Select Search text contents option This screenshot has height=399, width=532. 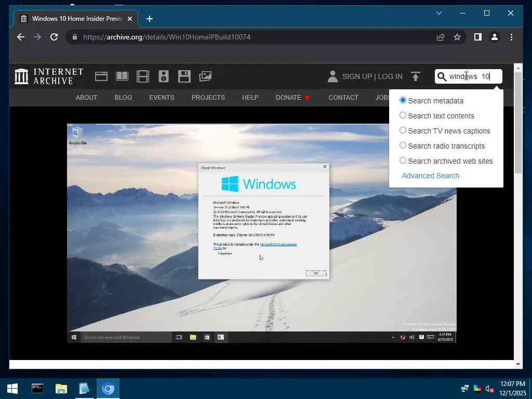point(403,115)
